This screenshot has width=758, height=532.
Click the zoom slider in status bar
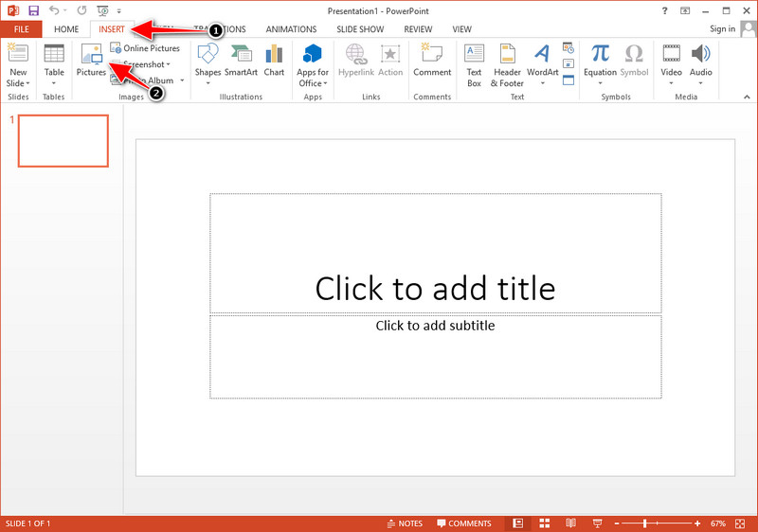click(x=644, y=523)
